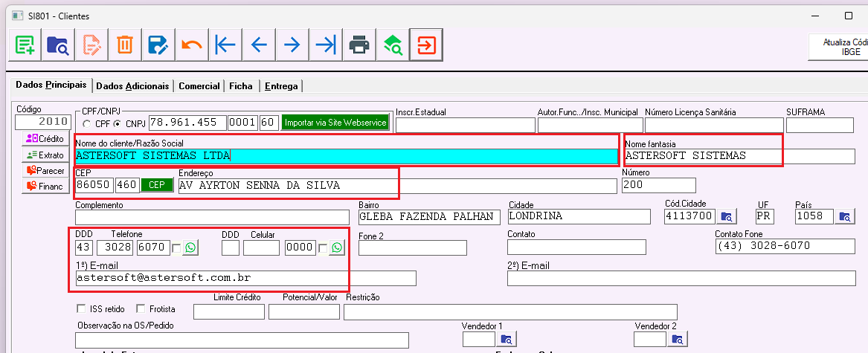Click the 2º E-mail field
Viewport: 868px width, 353px height.
(681, 278)
